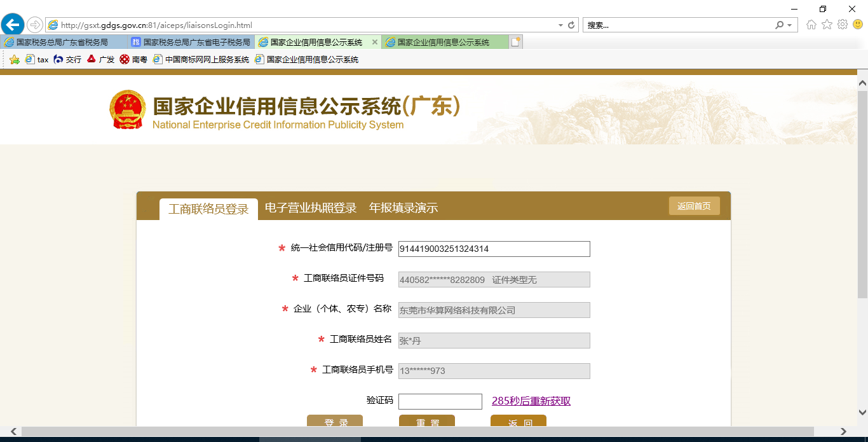Screen dimensions: 868x442
Task: Open the 'tax' favorites bookmark
Action: pyautogui.click(x=37, y=59)
